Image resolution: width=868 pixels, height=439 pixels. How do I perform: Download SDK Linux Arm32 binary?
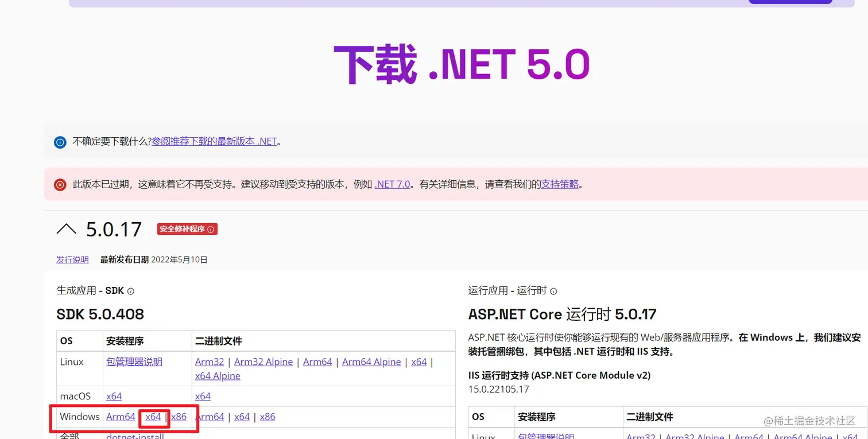tap(210, 362)
